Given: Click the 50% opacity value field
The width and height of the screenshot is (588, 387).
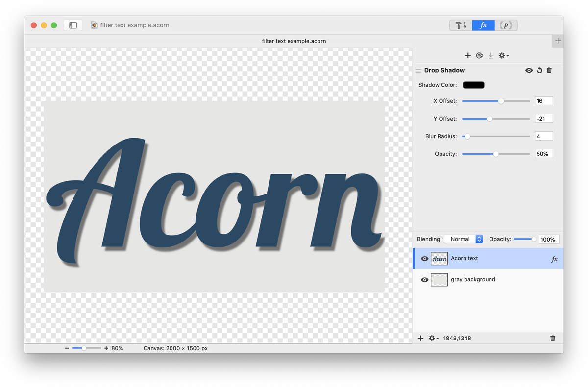Looking at the screenshot, I should coord(543,154).
